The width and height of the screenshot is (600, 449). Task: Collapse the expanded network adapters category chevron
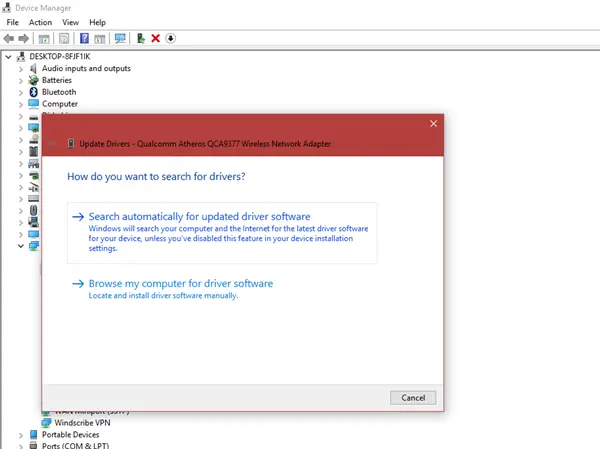(21, 246)
